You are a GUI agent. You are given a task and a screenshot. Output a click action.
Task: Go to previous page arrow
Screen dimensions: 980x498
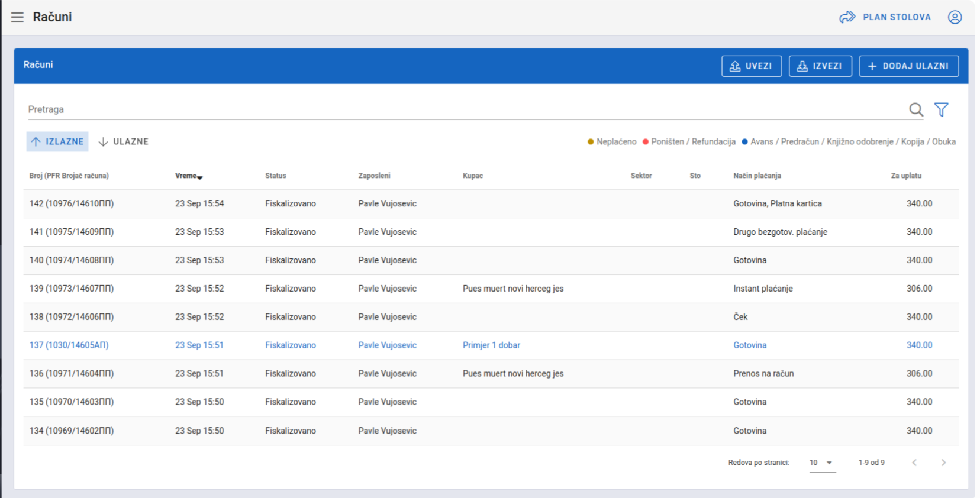coord(914,463)
